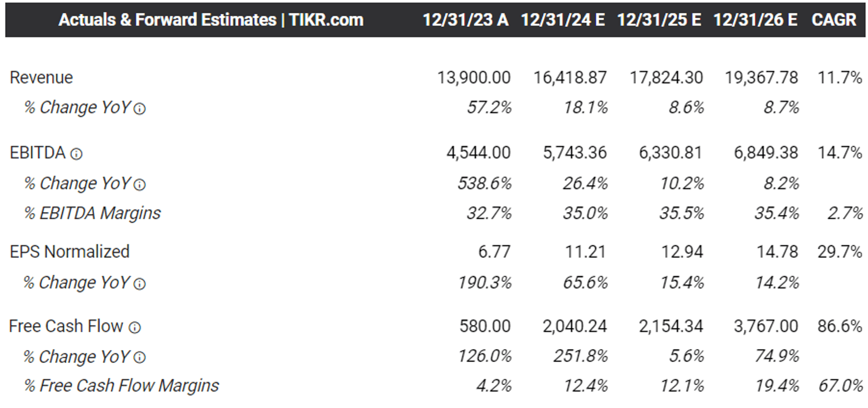Click the EBITDA CAGR value 14.7%
Viewport: 868px width, 408px height.
839,153
